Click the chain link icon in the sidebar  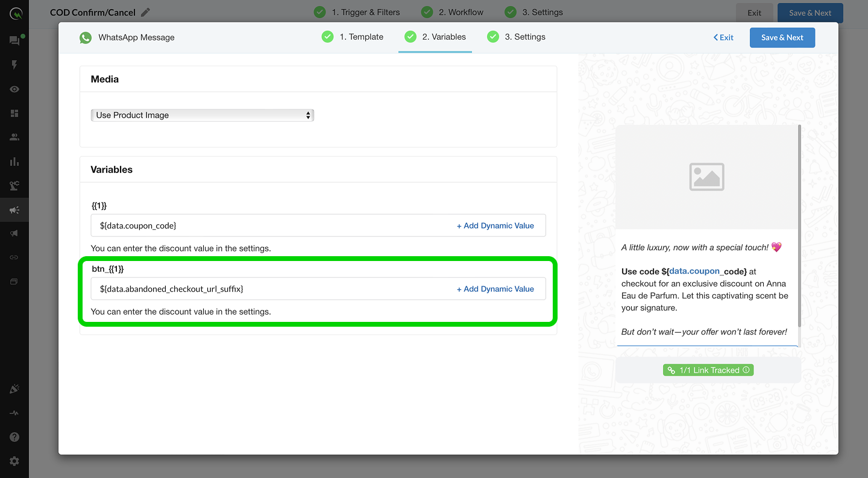(x=14, y=257)
